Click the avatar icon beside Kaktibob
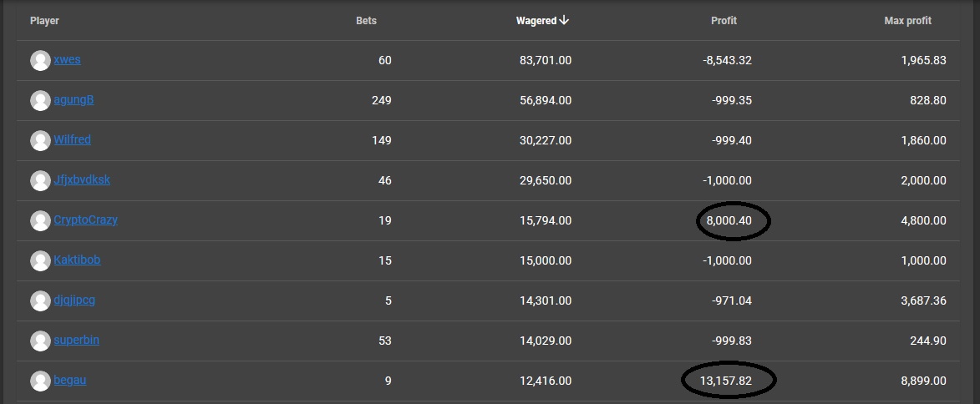 [41, 260]
